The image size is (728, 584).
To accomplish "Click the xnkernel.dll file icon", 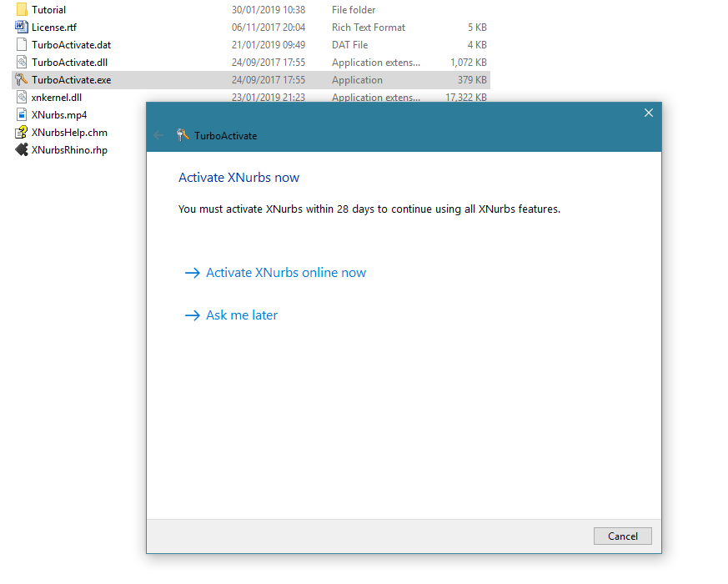I will pos(22,97).
